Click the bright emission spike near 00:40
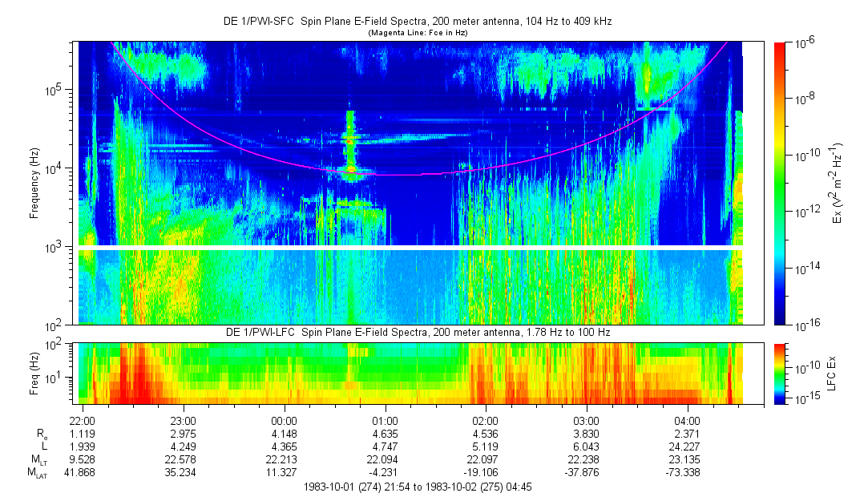Viewport: 868px width, 497px height. 350,144
